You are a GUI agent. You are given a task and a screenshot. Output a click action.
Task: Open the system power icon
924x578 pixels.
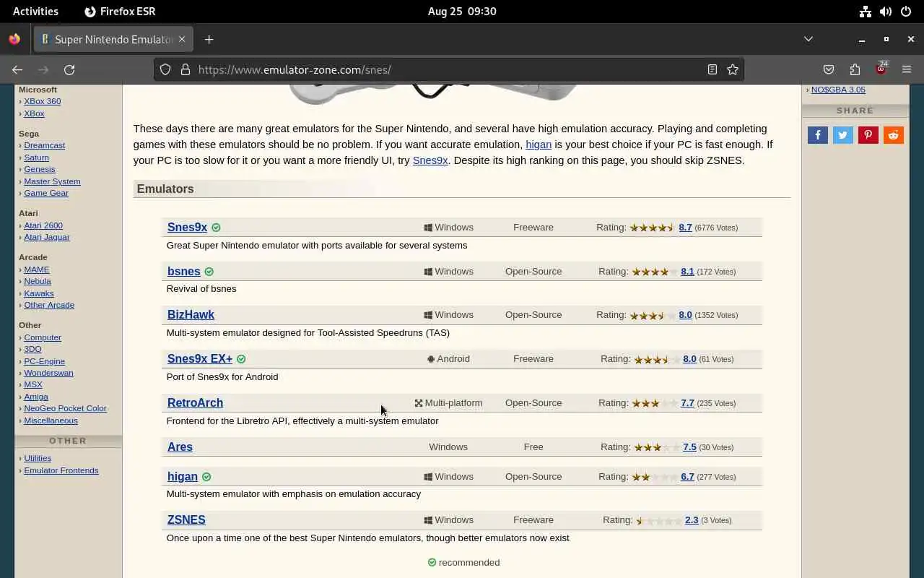[x=906, y=11]
